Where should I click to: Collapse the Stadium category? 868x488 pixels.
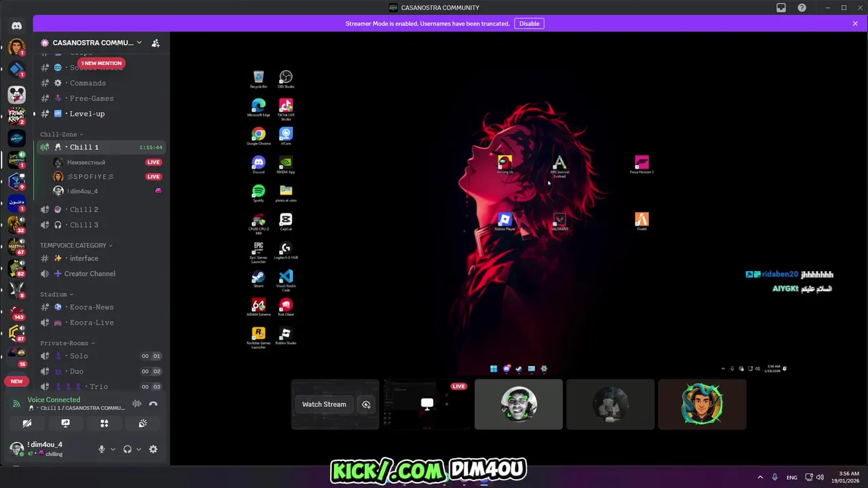tap(56, 294)
